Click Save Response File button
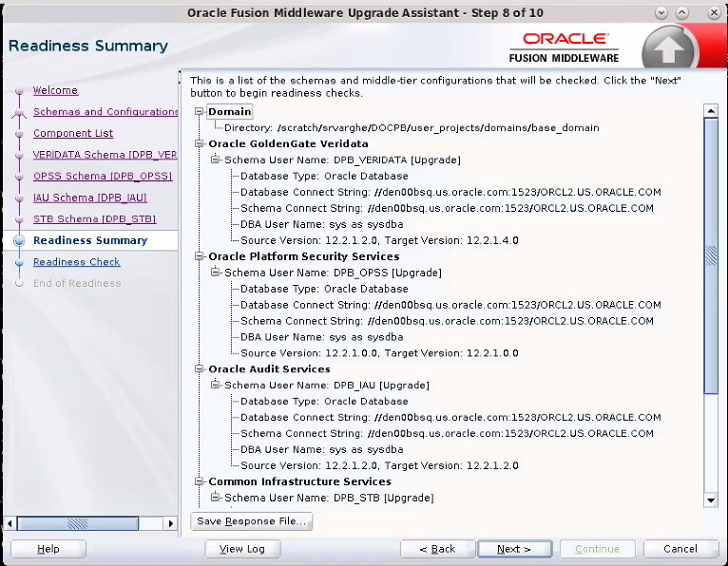This screenshot has height=566, width=728. (x=251, y=521)
